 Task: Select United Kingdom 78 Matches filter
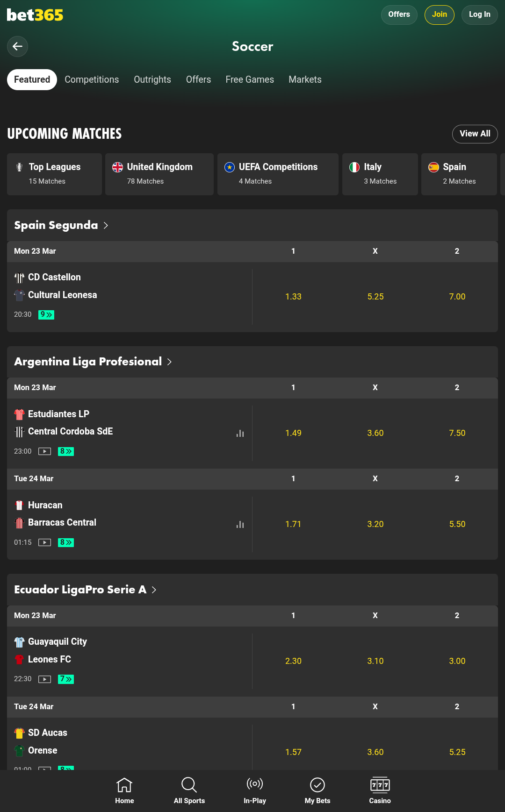159,174
